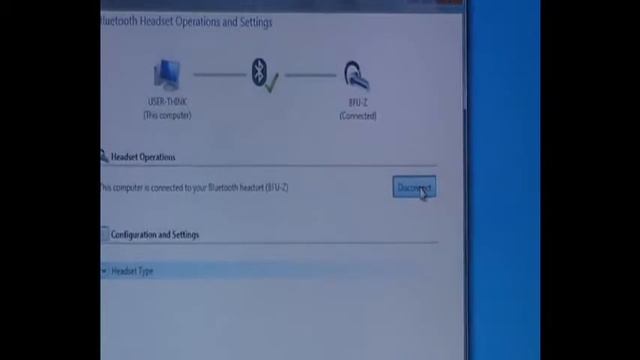Click the BTU-Z headset icon

[x=356, y=76]
